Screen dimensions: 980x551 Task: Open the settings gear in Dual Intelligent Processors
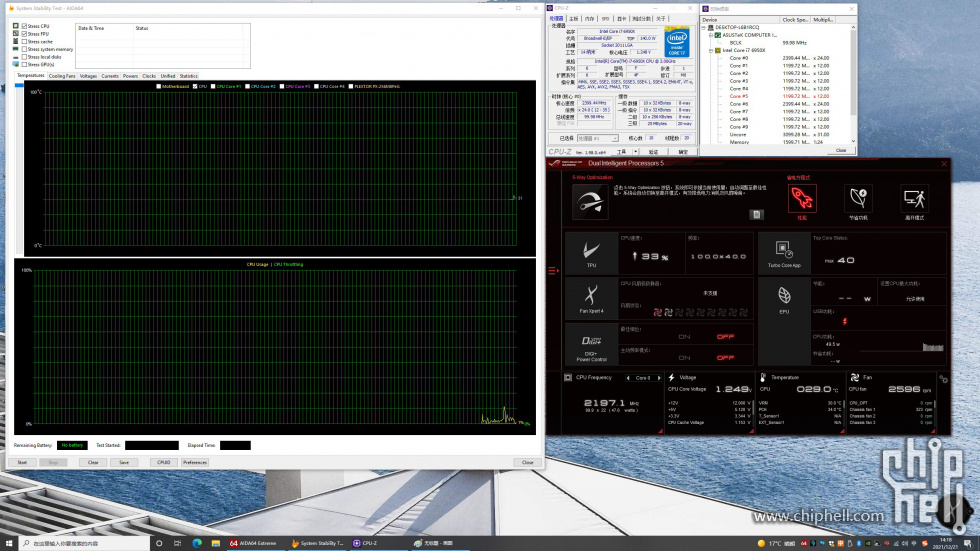(x=943, y=379)
